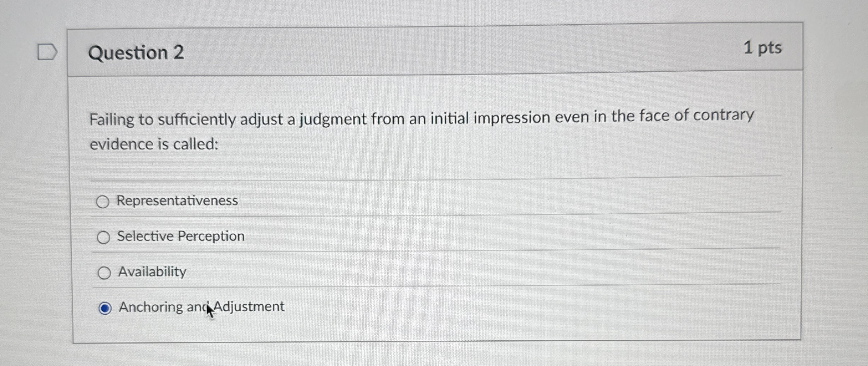Click the Anchoring and Adjustment answer text
868x366 pixels.
[x=201, y=306]
